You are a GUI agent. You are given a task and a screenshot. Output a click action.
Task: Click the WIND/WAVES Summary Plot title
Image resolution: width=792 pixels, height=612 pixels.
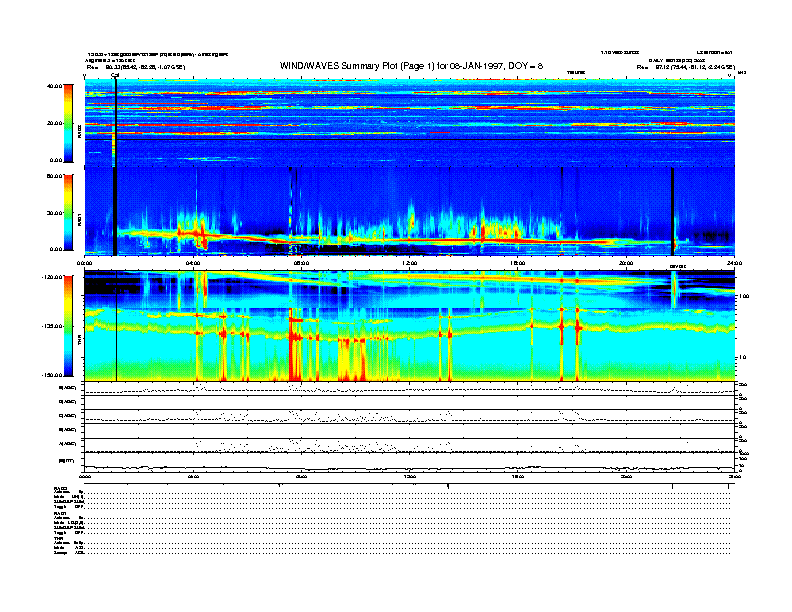[x=411, y=66]
